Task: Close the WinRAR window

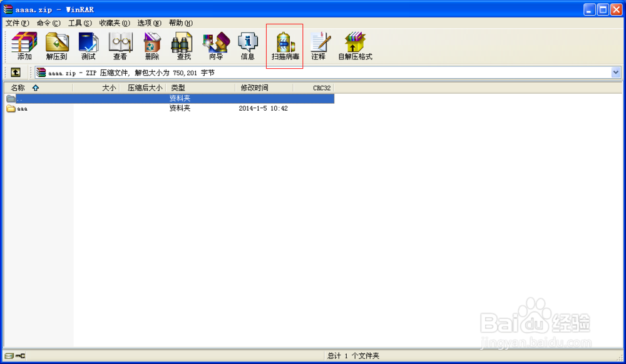Action: click(x=617, y=9)
